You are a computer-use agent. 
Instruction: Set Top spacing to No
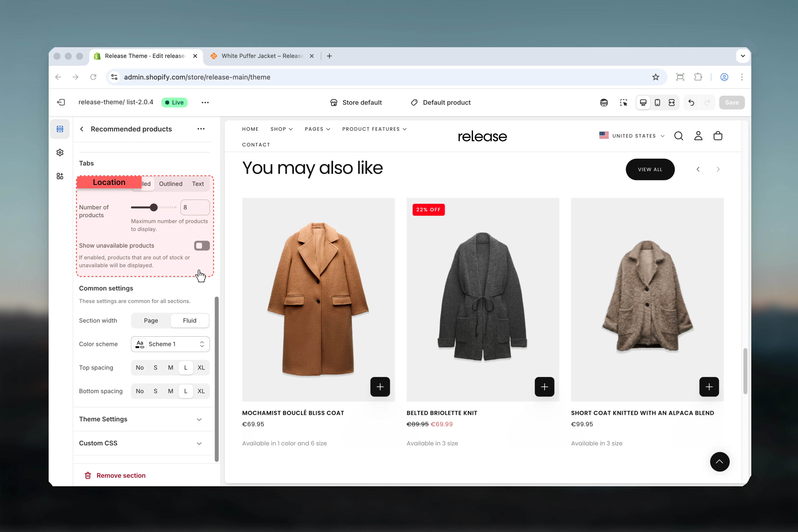point(140,368)
